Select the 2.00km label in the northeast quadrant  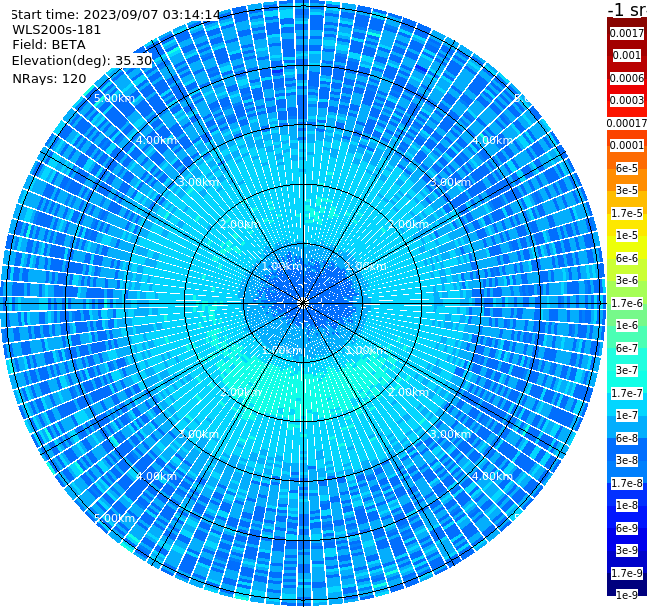pyautogui.click(x=409, y=224)
